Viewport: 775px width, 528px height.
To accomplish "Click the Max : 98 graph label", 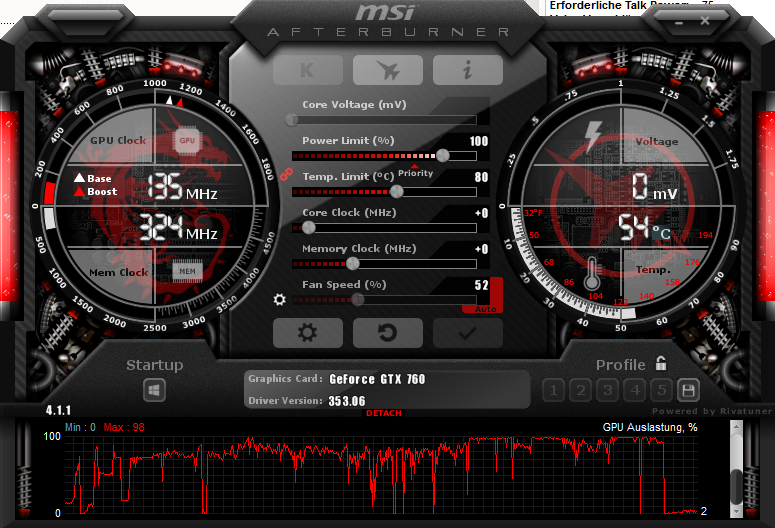I will [x=124, y=428].
